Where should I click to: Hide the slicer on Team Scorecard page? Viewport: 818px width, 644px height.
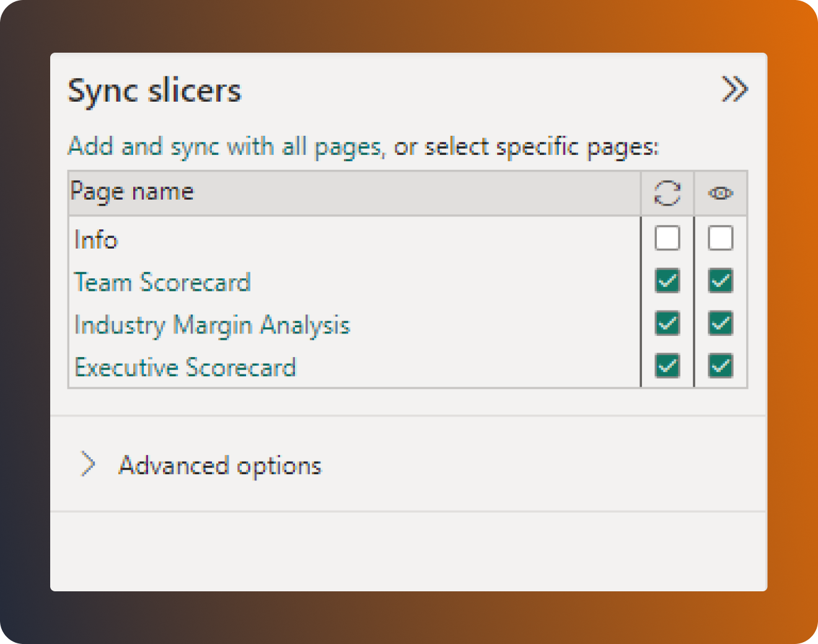[x=720, y=281]
